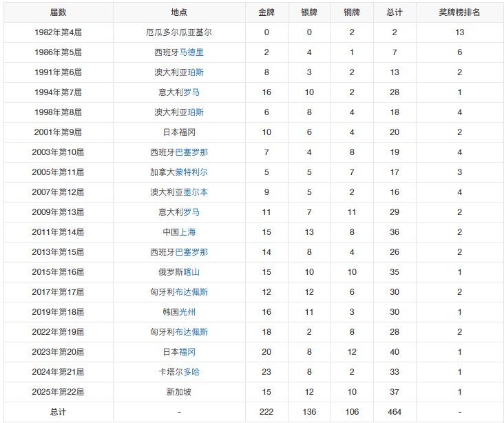Open 布达佩斯 link in 2022 row
The image size is (504, 423).
click(191, 331)
